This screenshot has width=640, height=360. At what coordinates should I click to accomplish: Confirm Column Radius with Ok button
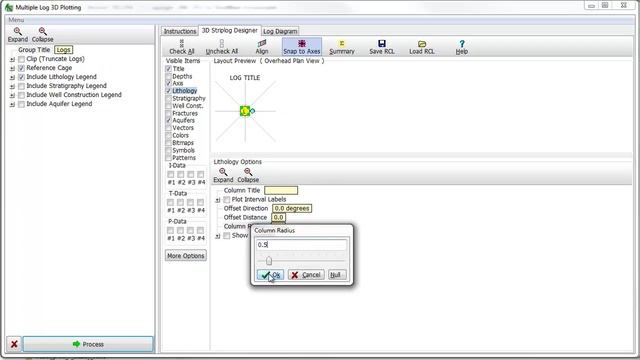[270, 275]
